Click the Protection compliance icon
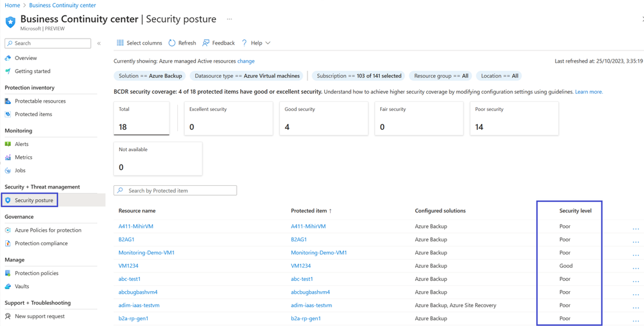Screen dimensions: 644x326 8,243
